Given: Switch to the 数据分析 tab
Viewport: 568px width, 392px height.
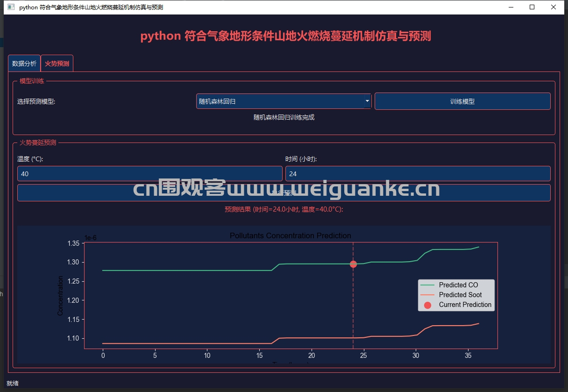Looking at the screenshot, I should [24, 64].
